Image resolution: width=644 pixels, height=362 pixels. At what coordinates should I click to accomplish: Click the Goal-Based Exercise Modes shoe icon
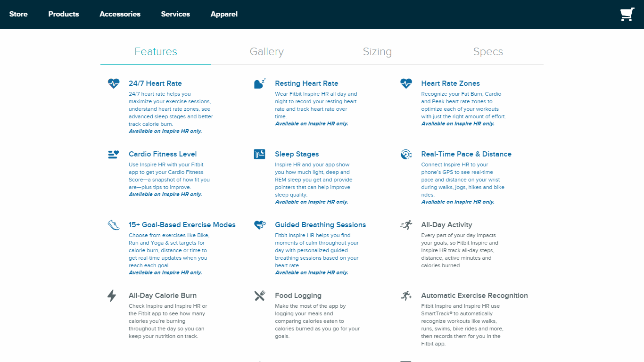(114, 225)
